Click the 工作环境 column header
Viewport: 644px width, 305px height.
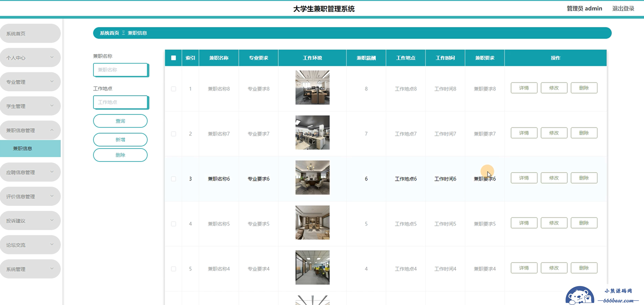[x=312, y=58]
